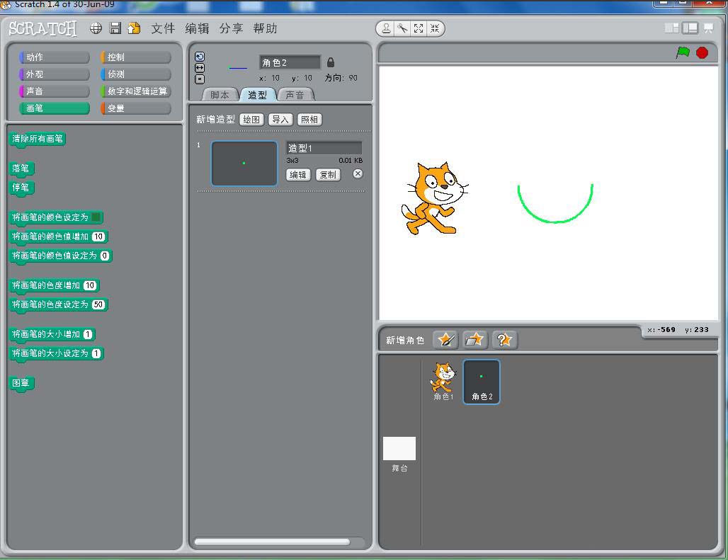Viewport: 728px width, 560px height.
Task: Click the surprise sprite icon
Action: [x=504, y=340]
